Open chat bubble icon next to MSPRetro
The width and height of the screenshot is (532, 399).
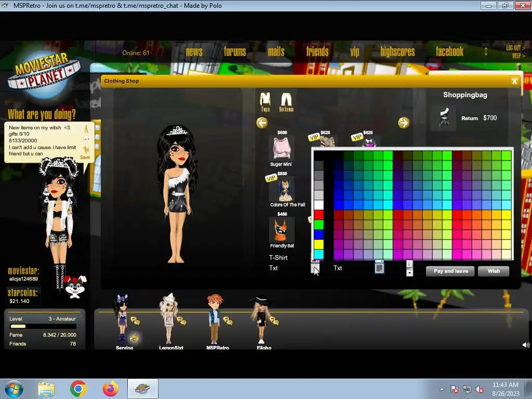click(x=228, y=321)
